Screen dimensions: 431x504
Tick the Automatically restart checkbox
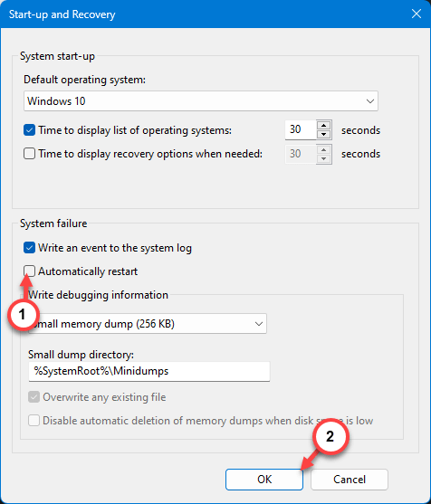29,271
